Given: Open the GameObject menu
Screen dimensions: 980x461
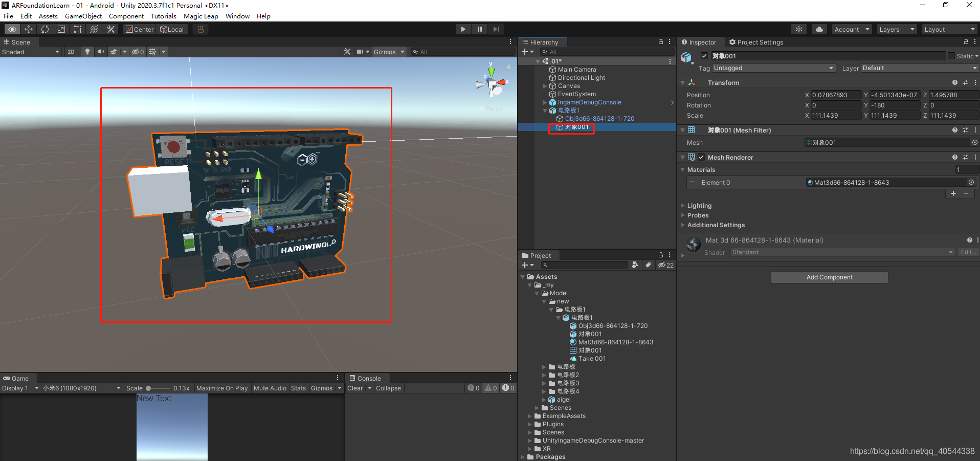Looking at the screenshot, I should coord(83,16).
